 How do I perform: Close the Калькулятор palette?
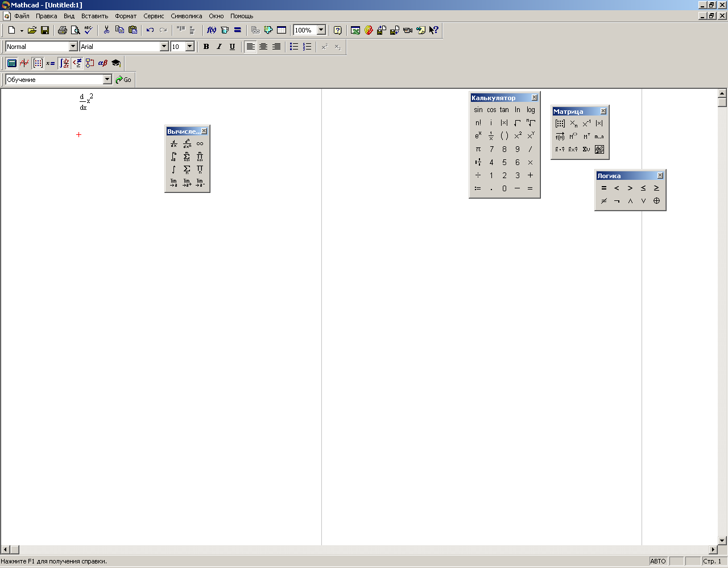(x=535, y=98)
